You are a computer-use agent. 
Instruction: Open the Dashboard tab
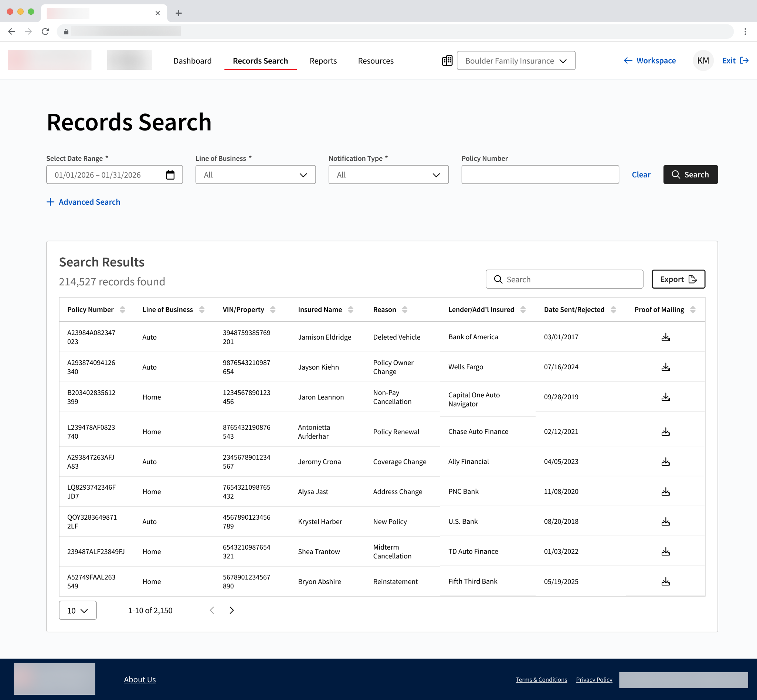193,61
